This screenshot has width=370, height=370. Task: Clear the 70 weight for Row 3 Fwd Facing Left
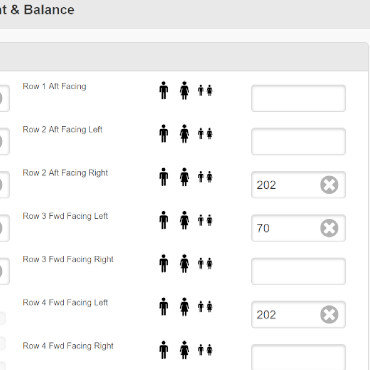[x=329, y=228]
